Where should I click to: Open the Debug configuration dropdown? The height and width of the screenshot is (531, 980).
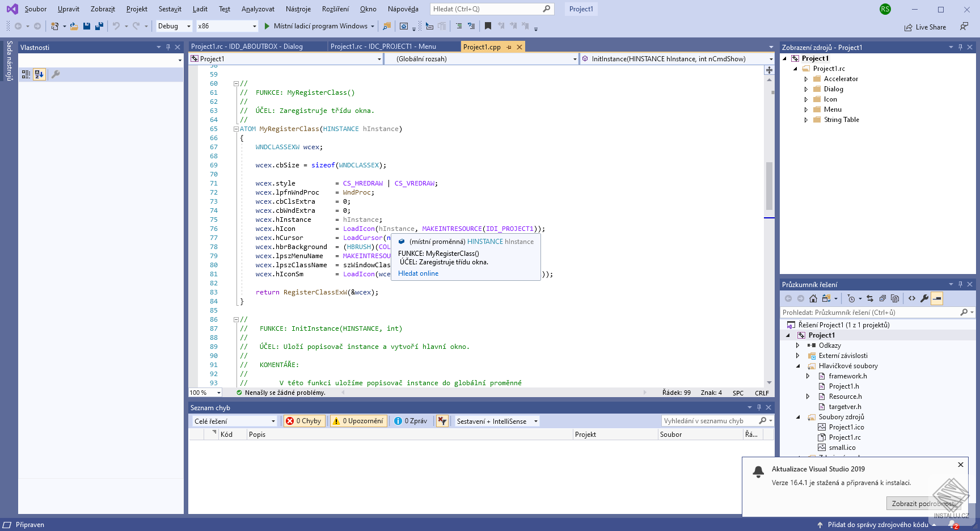(x=173, y=26)
